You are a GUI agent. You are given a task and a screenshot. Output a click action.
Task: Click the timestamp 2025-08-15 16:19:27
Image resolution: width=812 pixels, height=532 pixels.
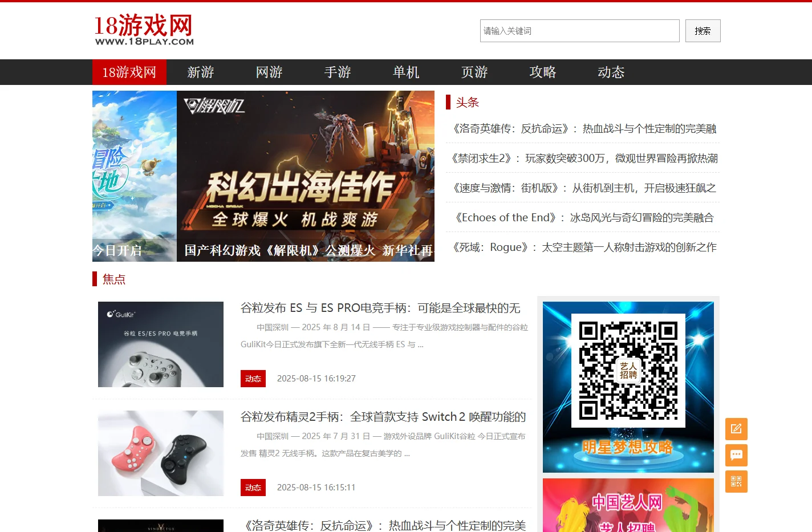tap(316, 379)
